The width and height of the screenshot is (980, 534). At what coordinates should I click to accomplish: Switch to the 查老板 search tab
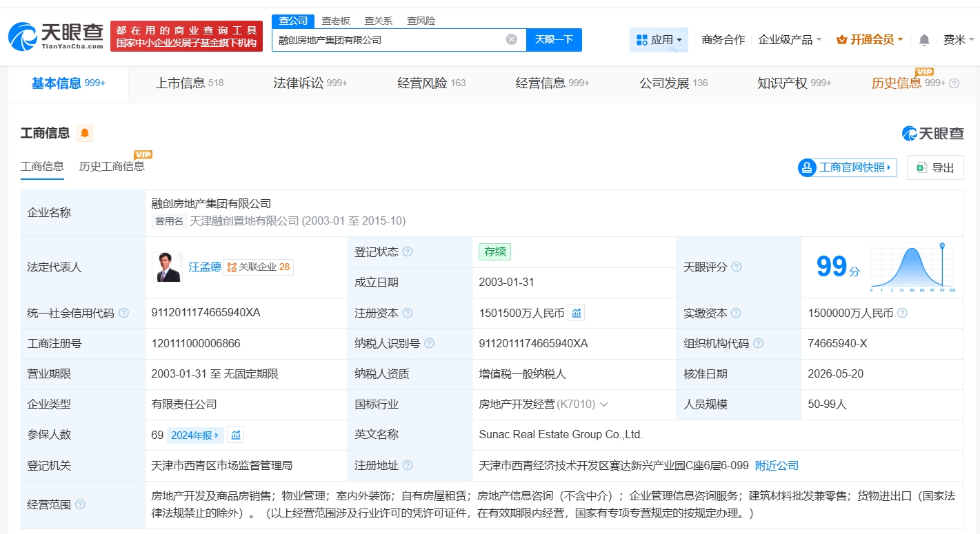pyautogui.click(x=336, y=21)
